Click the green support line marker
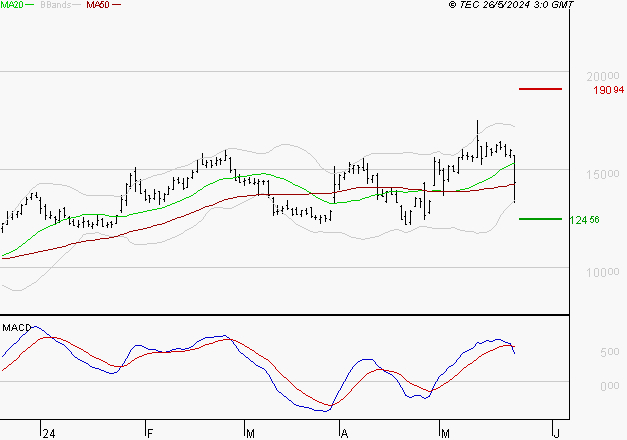627x440 pixels. tap(540, 219)
